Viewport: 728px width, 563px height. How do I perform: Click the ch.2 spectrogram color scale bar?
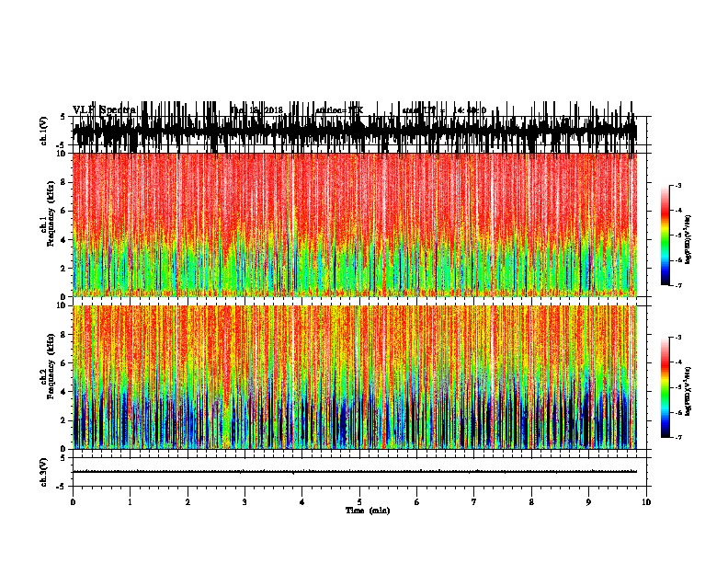point(665,387)
